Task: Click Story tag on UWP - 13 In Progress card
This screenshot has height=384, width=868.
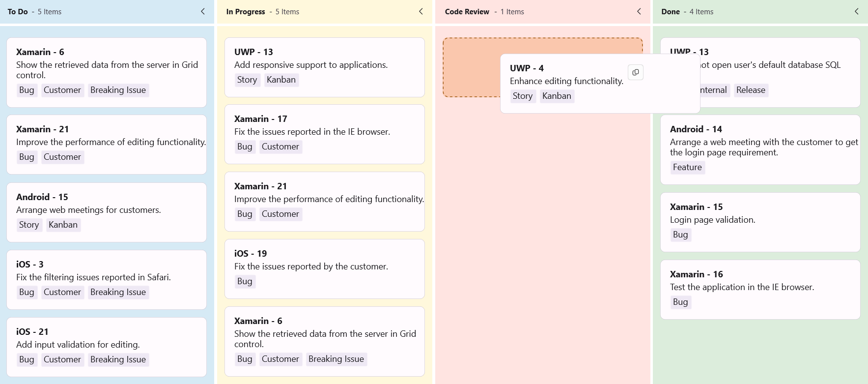Action: click(247, 80)
